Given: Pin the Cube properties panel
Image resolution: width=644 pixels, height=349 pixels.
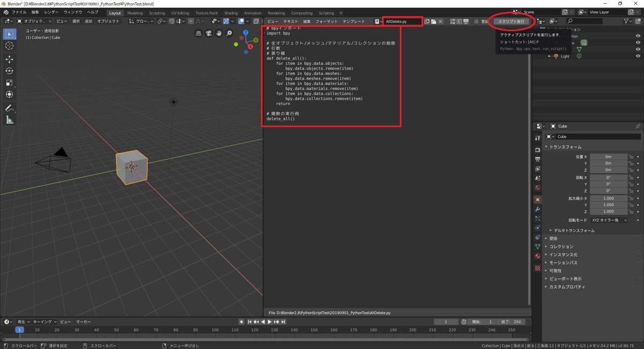Looking at the screenshot, I should coord(638,126).
